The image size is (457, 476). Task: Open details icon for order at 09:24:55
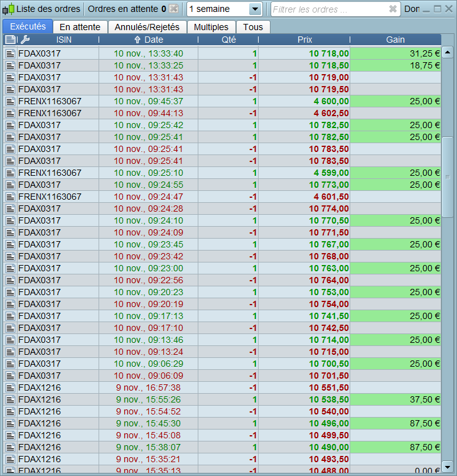[x=10, y=185]
